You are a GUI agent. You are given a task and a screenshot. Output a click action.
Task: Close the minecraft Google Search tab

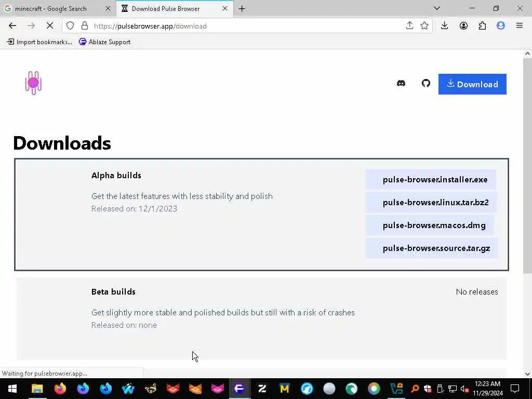click(x=108, y=9)
